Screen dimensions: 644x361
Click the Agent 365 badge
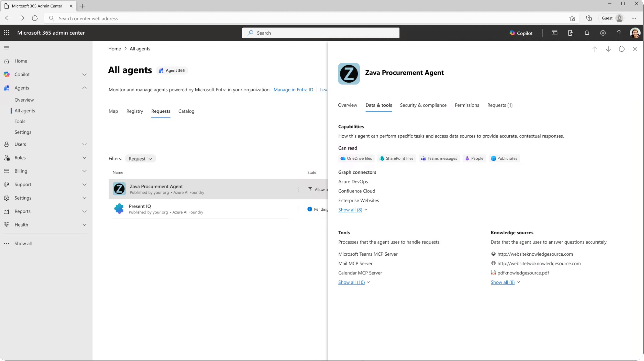pyautogui.click(x=172, y=70)
